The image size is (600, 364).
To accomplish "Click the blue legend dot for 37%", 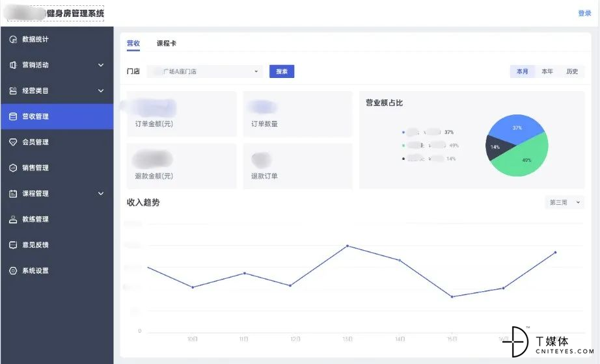I will click(403, 133).
